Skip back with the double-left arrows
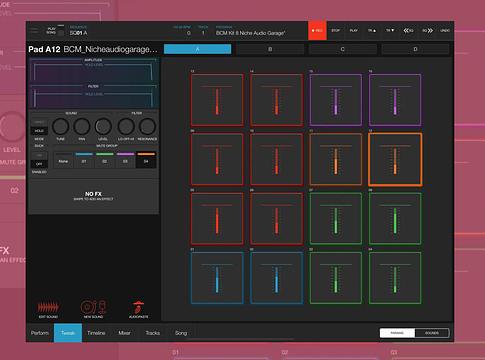Image resolution: width=485 pixels, height=360 pixels. (x=408, y=30)
